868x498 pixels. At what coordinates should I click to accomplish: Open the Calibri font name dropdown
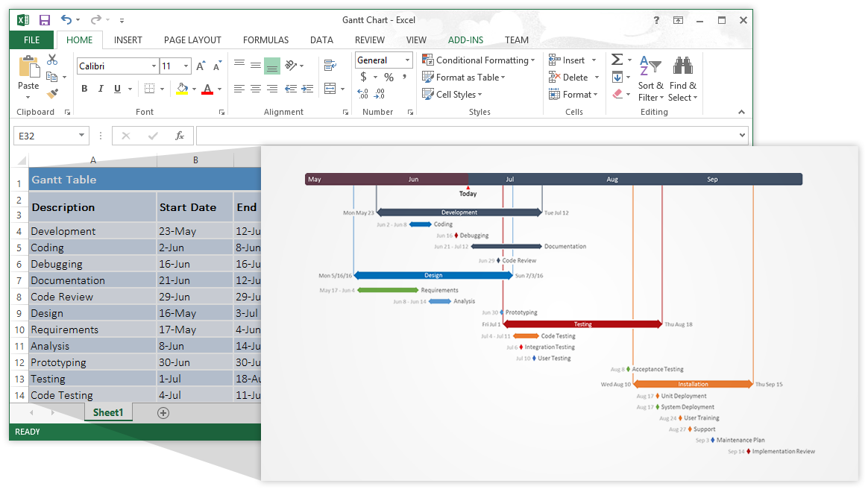coord(154,66)
